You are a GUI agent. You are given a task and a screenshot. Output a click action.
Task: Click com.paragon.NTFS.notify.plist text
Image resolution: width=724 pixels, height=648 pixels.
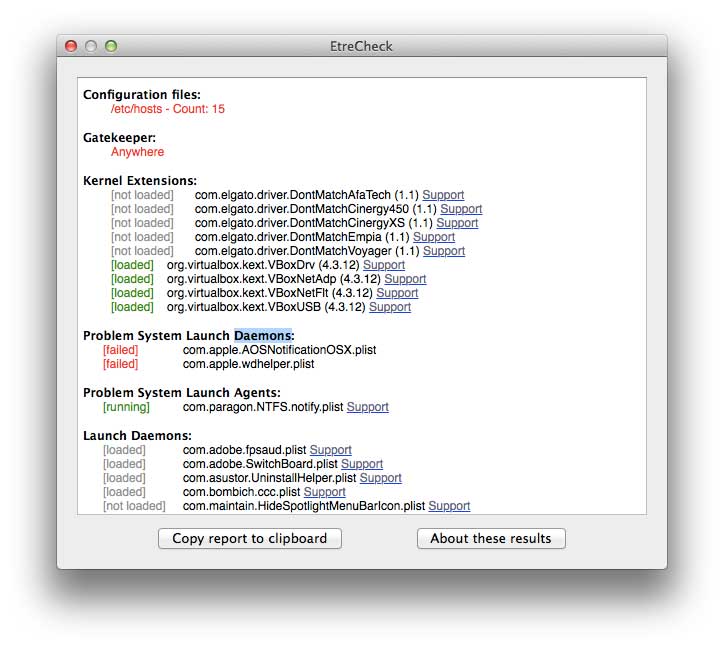[263, 407]
